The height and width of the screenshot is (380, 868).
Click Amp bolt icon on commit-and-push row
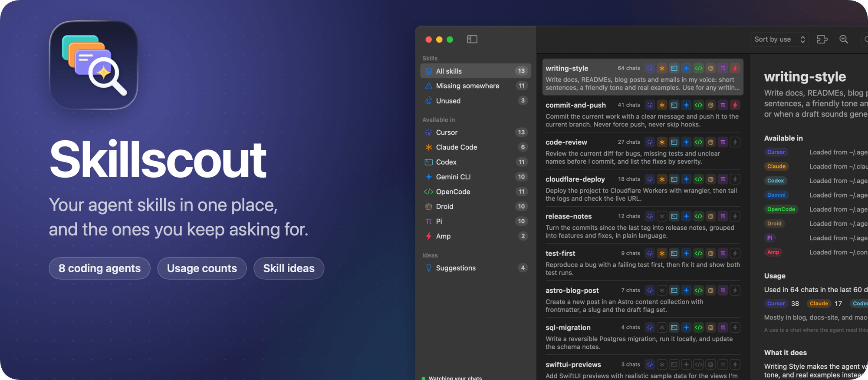735,105
